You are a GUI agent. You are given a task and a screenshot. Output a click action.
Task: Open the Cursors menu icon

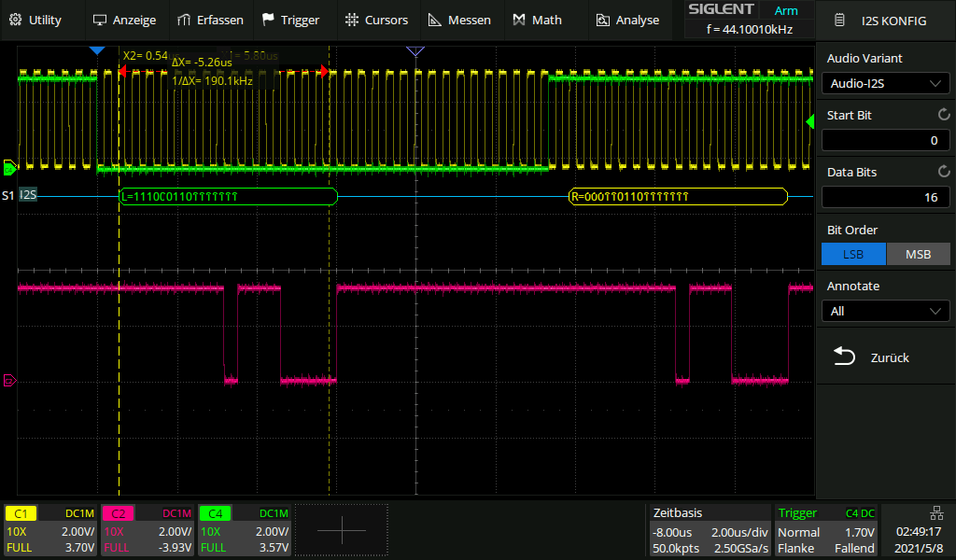[351, 20]
